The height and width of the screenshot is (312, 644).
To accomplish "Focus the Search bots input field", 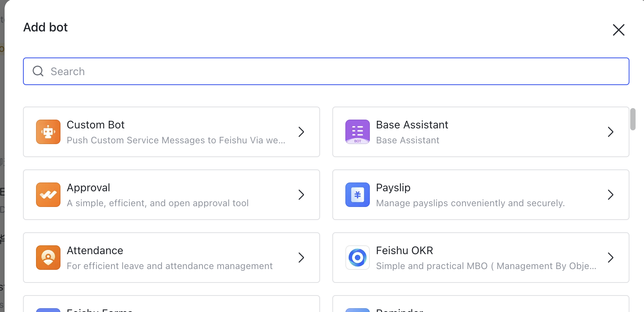I will coord(326,71).
